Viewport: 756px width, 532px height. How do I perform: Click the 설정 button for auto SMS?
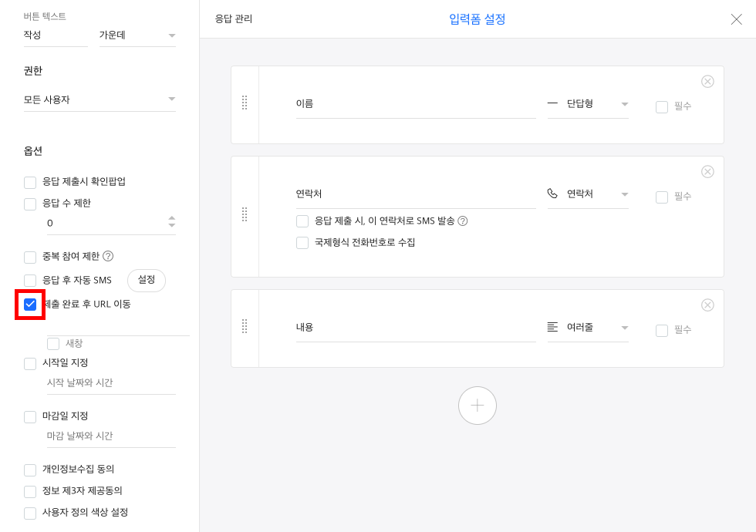147,280
